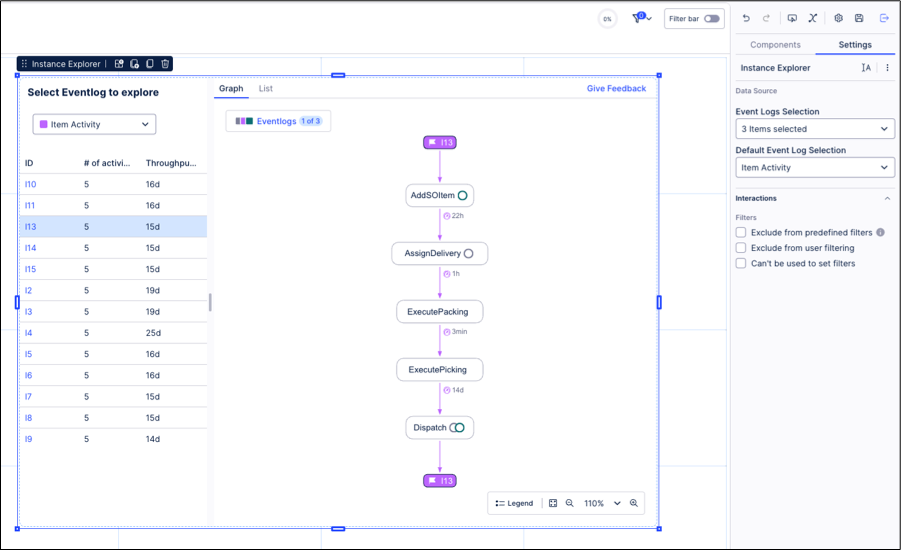Click the circle icon on AssignDelivery node
Image resolution: width=901 pixels, height=550 pixels.
[x=468, y=253]
